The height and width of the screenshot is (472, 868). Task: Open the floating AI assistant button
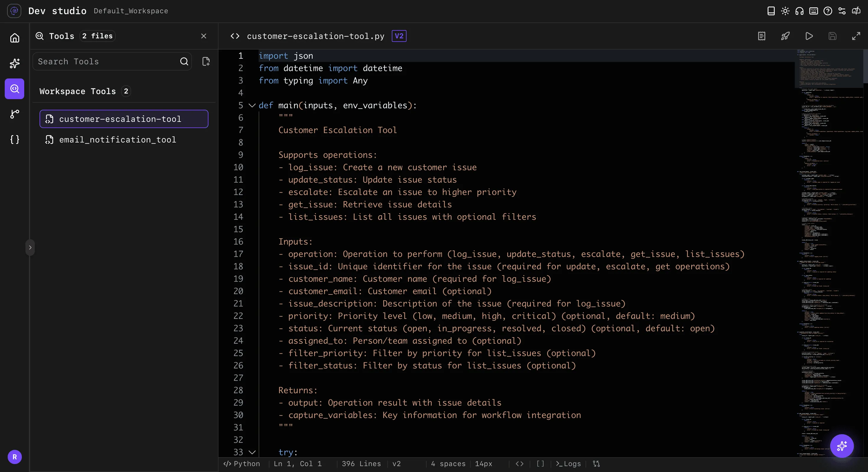tap(842, 446)
